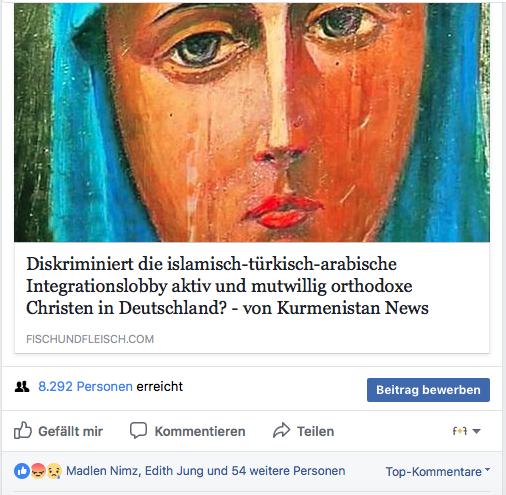Click the Gefällt mir text label
Screen dimensions: 506x495
[x=71, y=431]
